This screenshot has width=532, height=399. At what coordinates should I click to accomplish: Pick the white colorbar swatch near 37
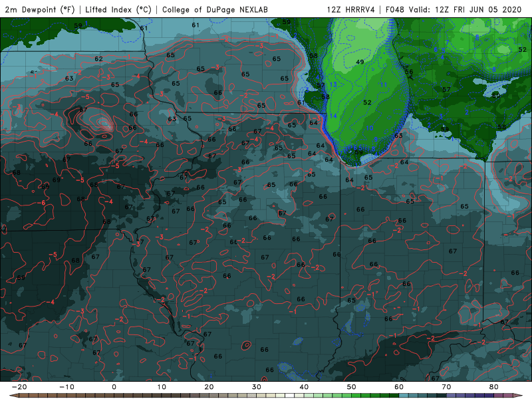[290, 396]
